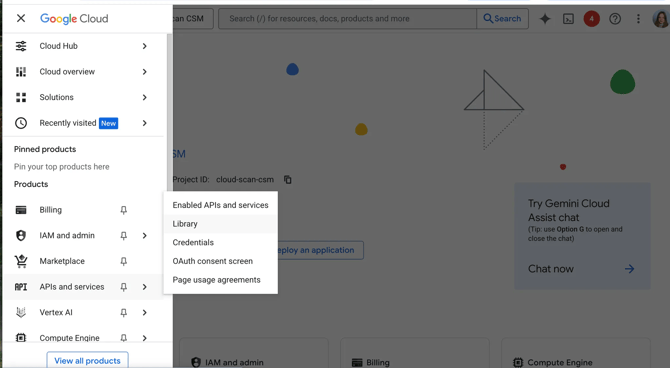Click the Pinned products heading

tap(45, 149)
